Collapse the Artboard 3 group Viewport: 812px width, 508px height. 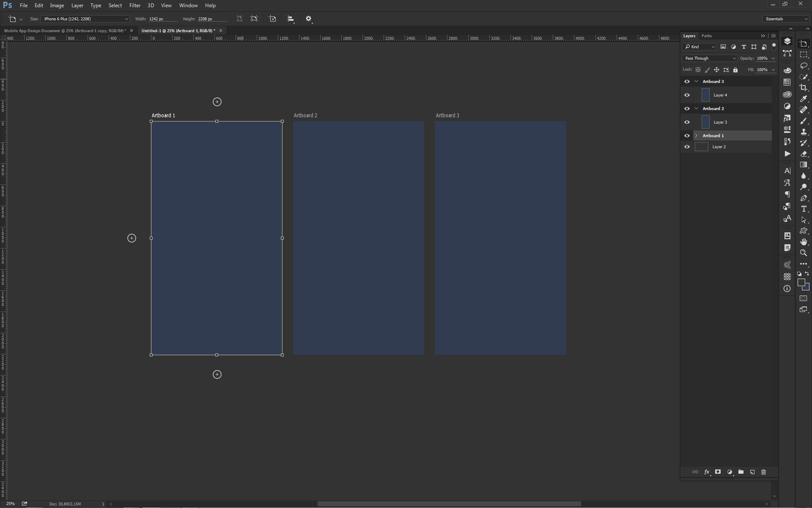click(697, 82)
